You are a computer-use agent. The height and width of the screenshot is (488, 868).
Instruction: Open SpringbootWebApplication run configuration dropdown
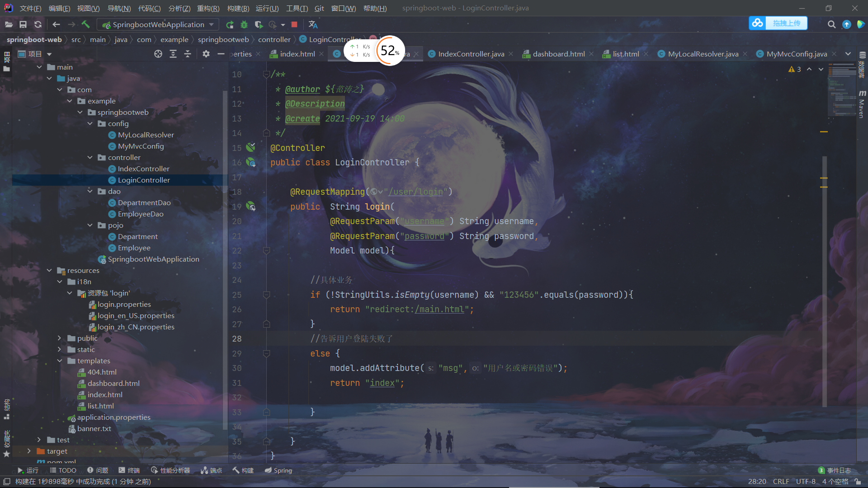158,24
